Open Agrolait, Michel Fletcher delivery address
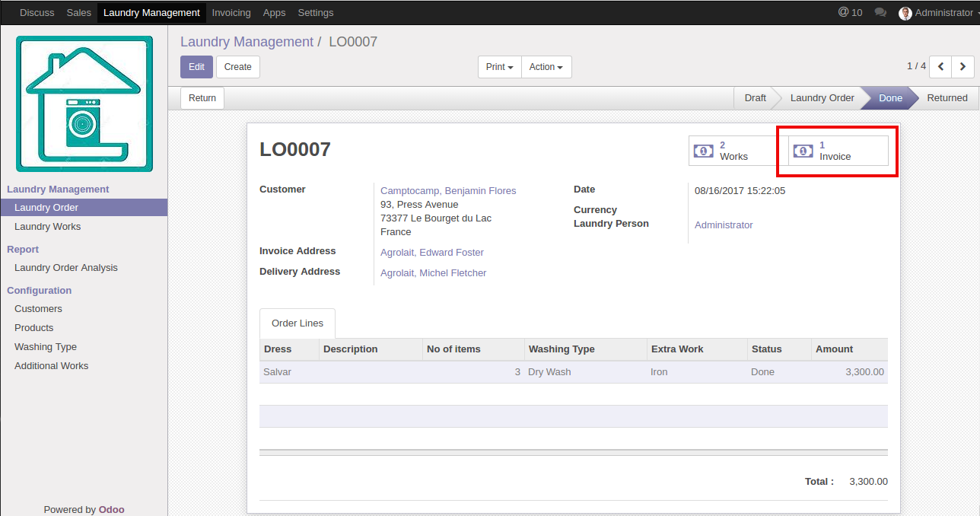The height and width of the screenshot is (516, 980). pyautogui.click(x=433, y=273)
